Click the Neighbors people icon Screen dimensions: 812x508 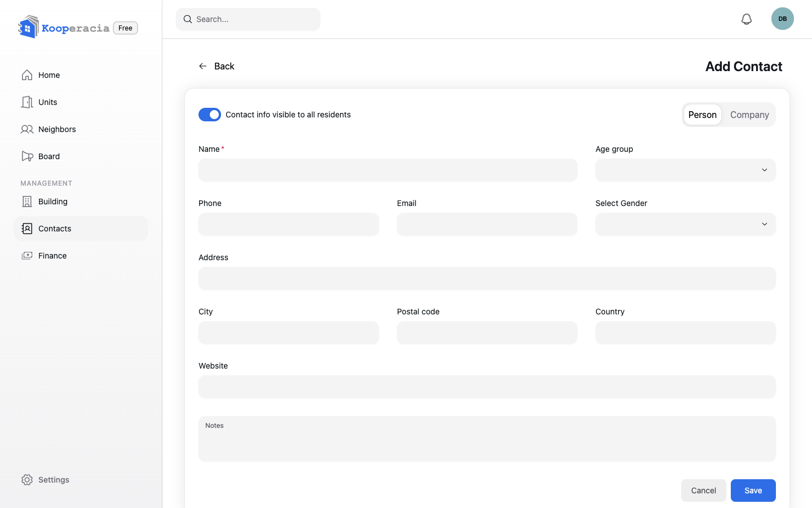pos(27,129)
